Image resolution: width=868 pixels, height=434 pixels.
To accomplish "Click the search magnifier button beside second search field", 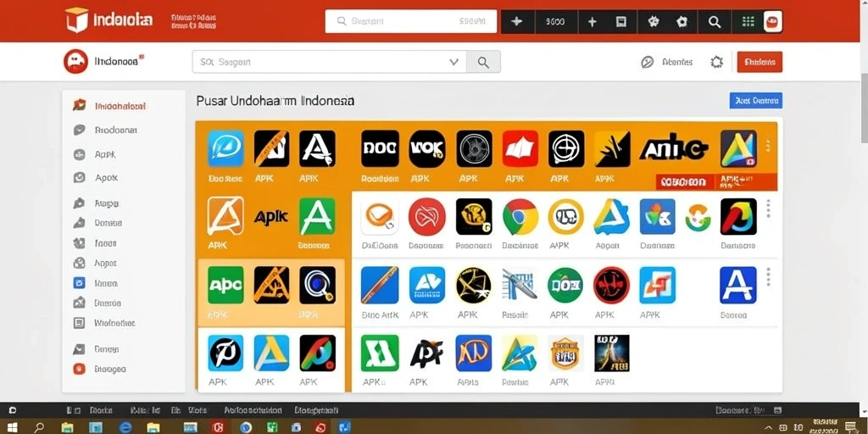I will [483, 62].
